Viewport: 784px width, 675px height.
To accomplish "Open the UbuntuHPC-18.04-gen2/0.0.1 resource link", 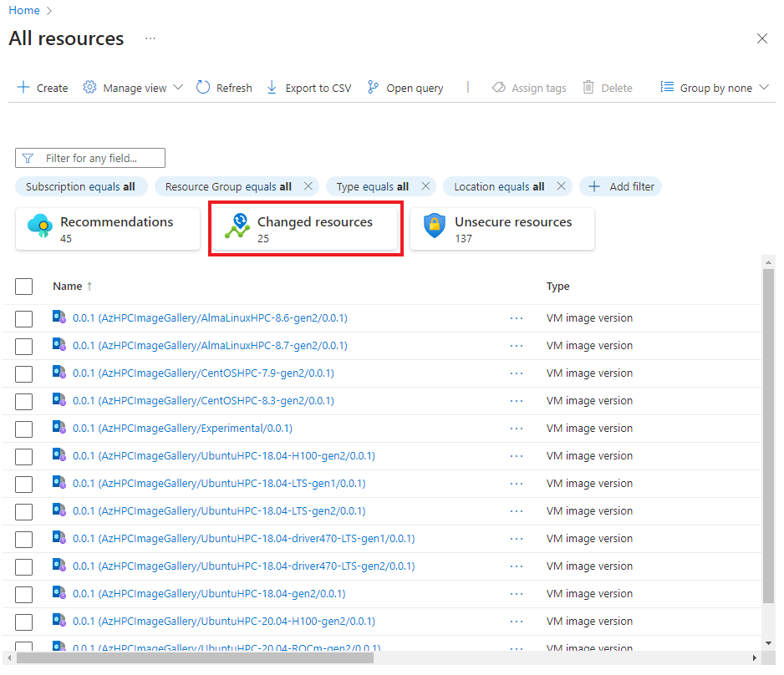I will coord(209,594).
